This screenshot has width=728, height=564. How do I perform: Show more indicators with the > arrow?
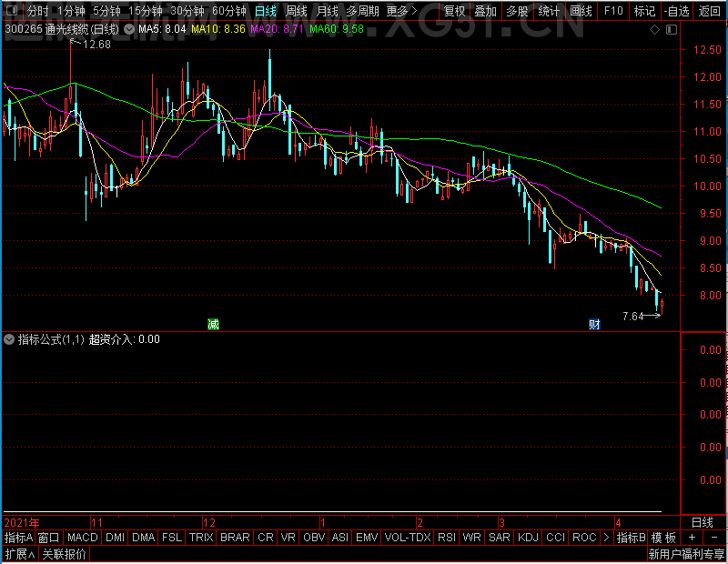(x=606, y=538)
